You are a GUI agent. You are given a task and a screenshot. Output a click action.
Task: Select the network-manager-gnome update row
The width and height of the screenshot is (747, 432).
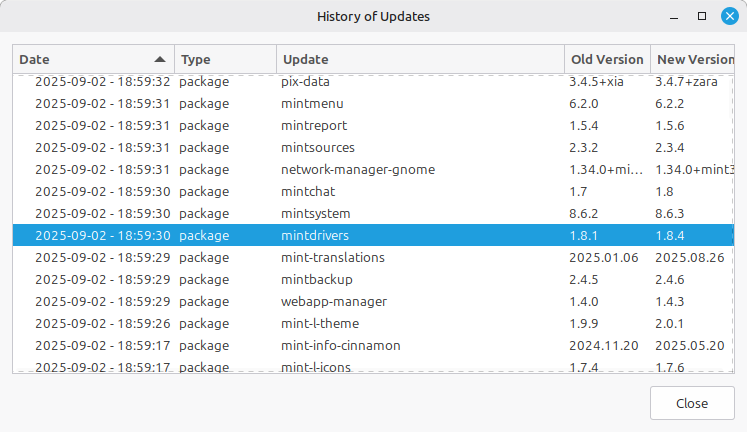coord(373,169)
